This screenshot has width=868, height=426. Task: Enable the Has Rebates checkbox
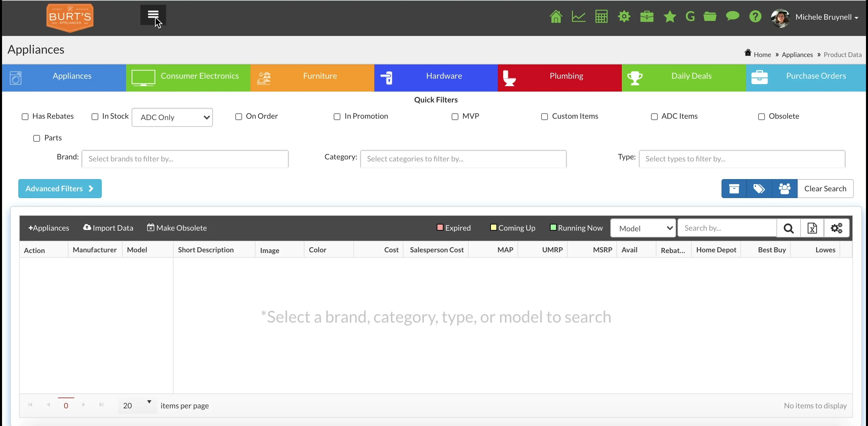(x=25, y=117)
